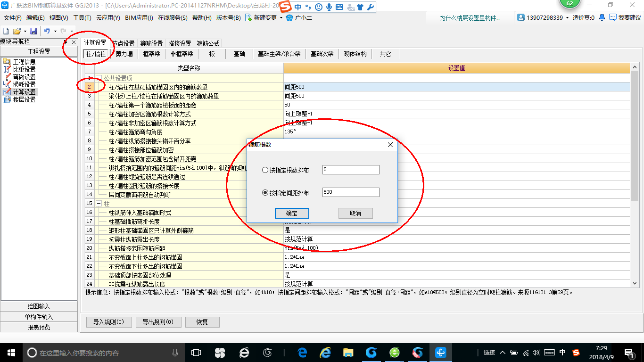Click the Sogou toolbox wrench icon
This screenshot has width=644, height=362.
pos(370,7)
